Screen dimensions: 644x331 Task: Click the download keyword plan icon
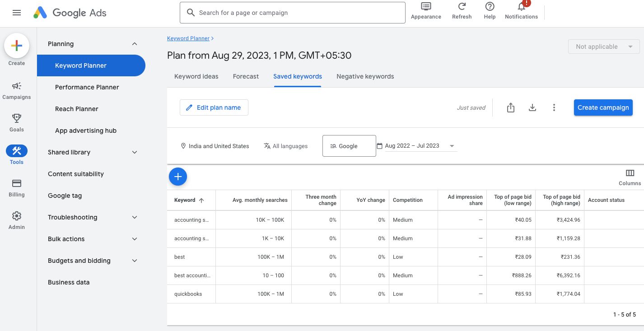(x=532, y=107)
